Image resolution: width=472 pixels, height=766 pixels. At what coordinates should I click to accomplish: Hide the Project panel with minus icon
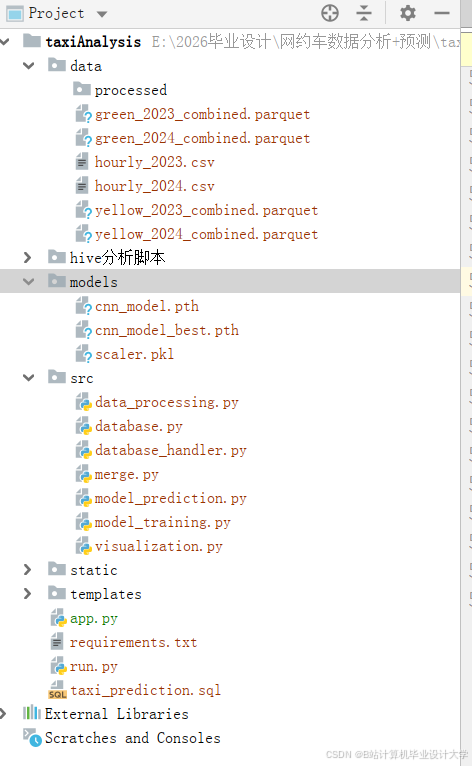pyautogui.click(x=442, y=13)
